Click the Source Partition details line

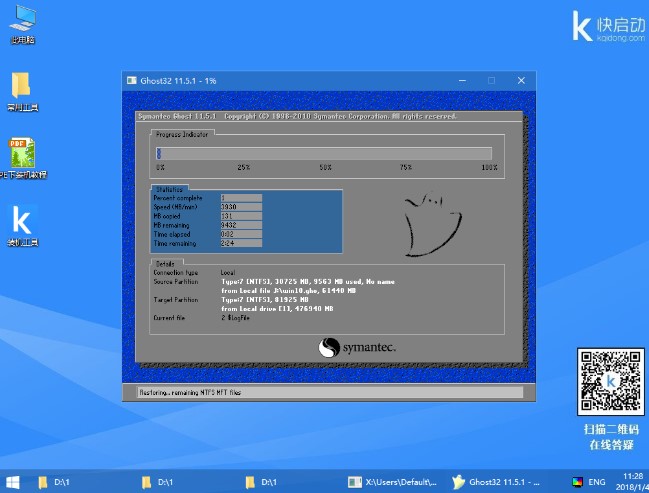click(x=308, y=281)
